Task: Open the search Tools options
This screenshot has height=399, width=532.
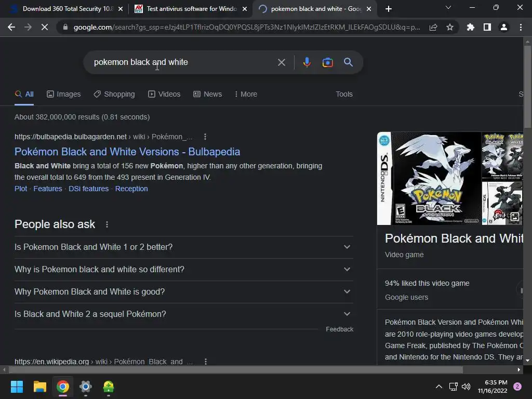Action: [344, 94]
